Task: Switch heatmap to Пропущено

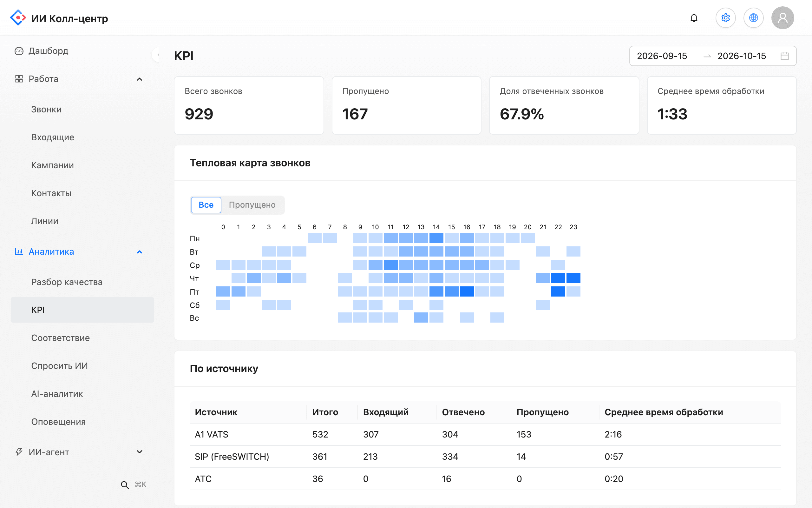Action: pyautogui.click(x=252, y=205)
